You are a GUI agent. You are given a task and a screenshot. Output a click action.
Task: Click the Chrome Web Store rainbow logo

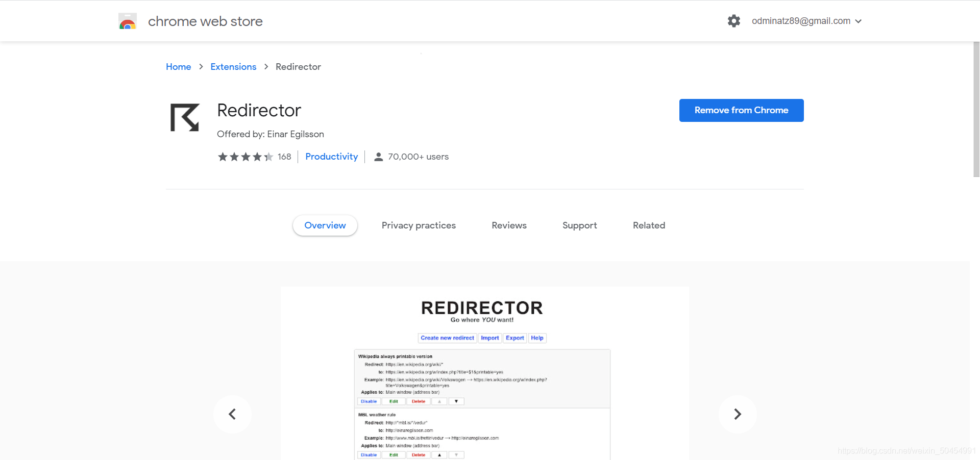128,21
